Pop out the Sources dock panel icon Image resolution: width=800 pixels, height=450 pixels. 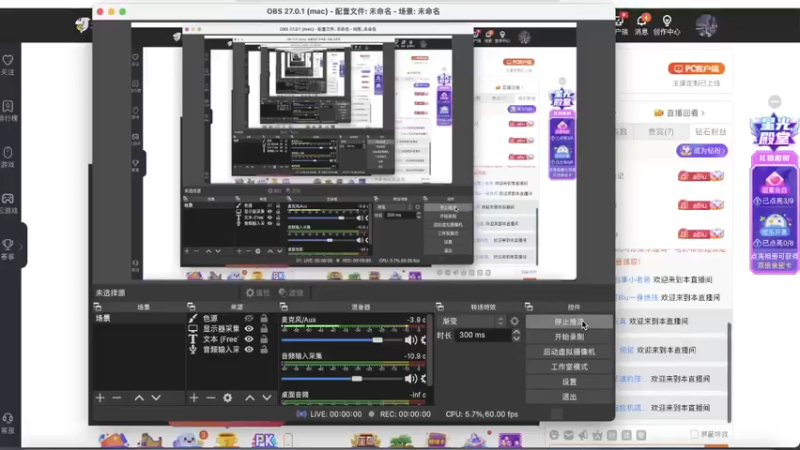pos(191,307)
